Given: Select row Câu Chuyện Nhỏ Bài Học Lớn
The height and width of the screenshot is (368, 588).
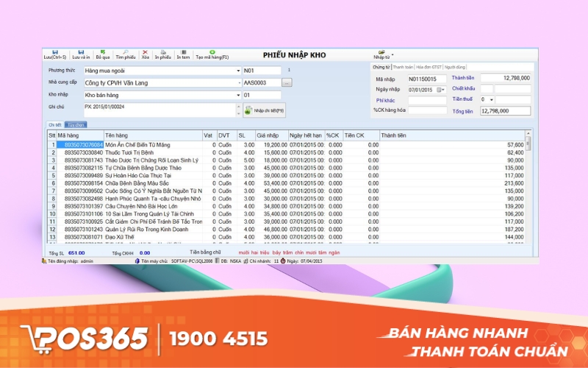Looking at the screenshot, I should (x=286, y=206).
